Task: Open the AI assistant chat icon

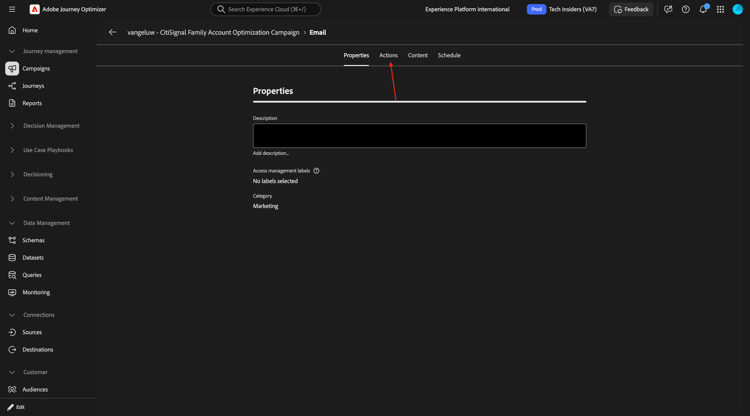Action: click(x=668, y=9)
